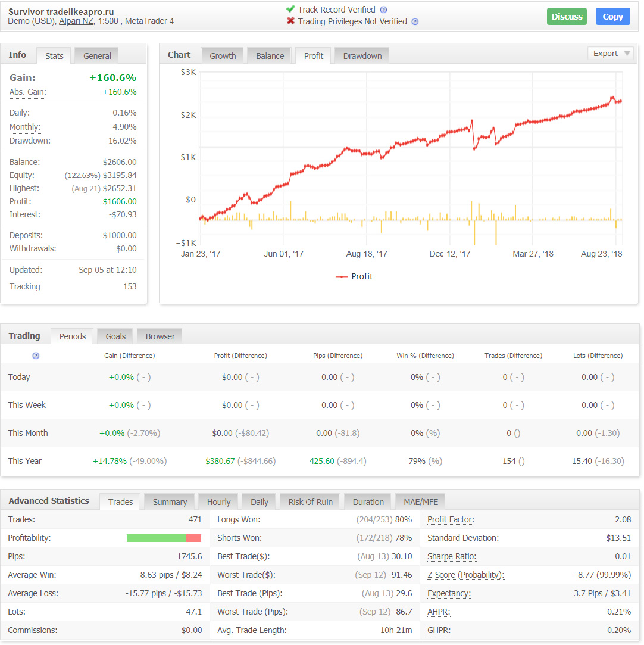Click the 16.02% drawdown value

point(122,141)
